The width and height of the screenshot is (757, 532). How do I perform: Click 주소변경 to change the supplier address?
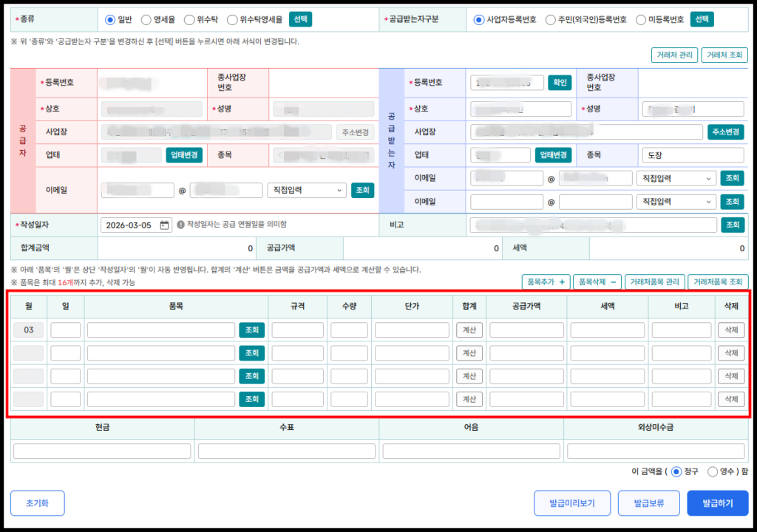(356, 132)
